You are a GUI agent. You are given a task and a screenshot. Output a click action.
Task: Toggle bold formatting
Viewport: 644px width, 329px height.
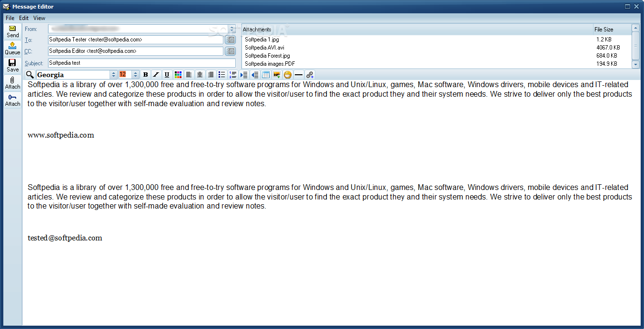(x=145, y=75)
